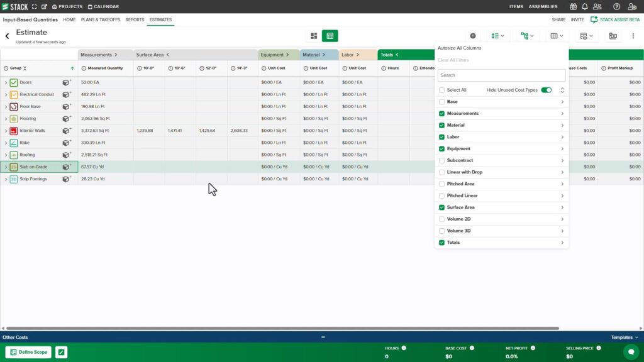
Task: Click the column Search field
Action: (x=501, y=75)
